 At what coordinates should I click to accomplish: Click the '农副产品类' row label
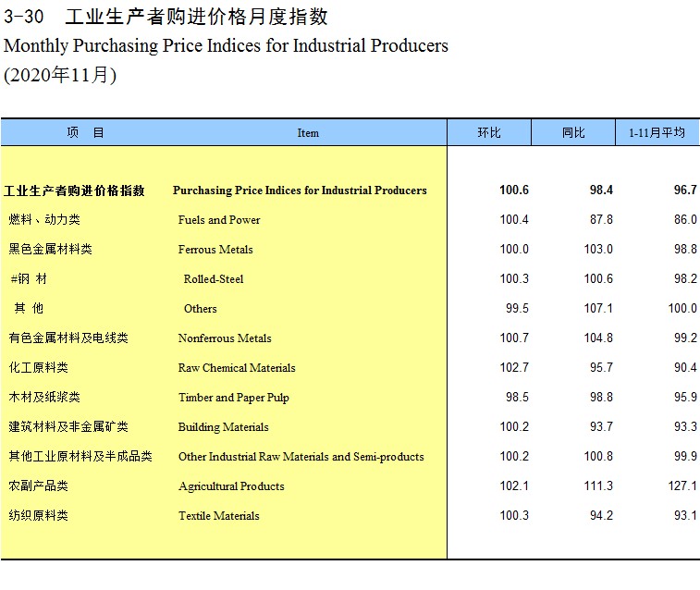pyautogui.click(x=39, y=486)
